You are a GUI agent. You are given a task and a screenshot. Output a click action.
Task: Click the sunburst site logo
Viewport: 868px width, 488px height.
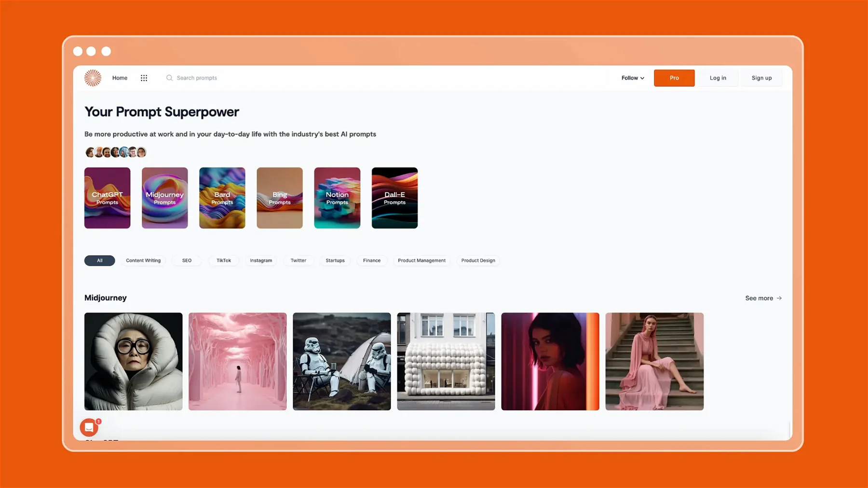coord(93,78)
